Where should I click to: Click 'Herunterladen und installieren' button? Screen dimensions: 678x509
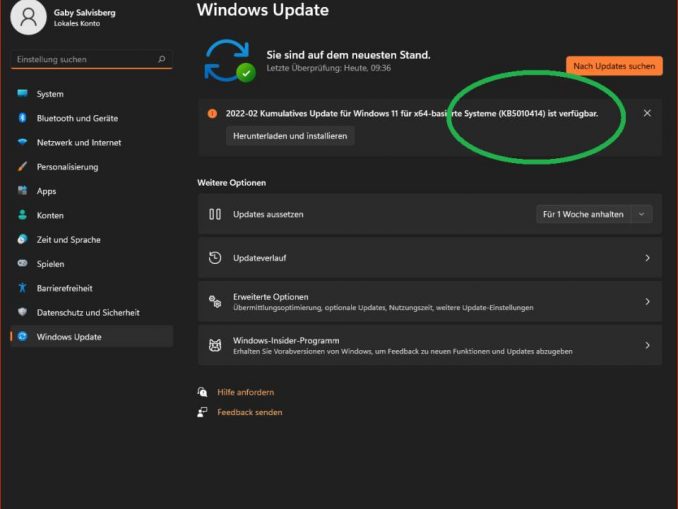click(x=290, y=136)
